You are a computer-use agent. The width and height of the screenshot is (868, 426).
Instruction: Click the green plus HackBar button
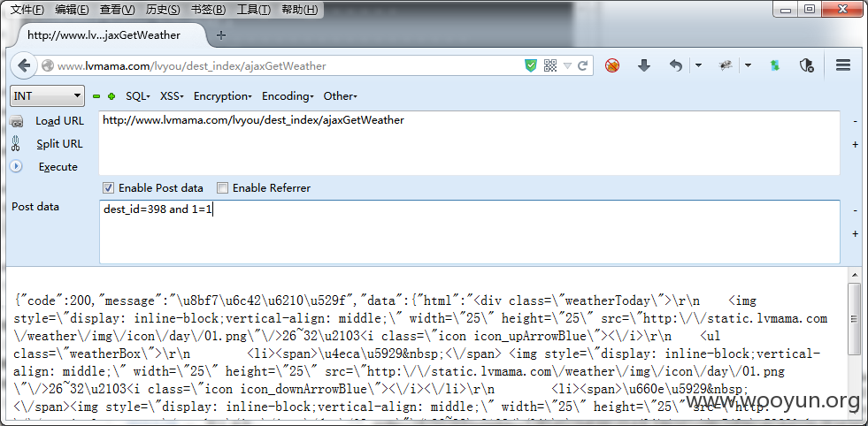pyautogui.click(x=111, y=96)
